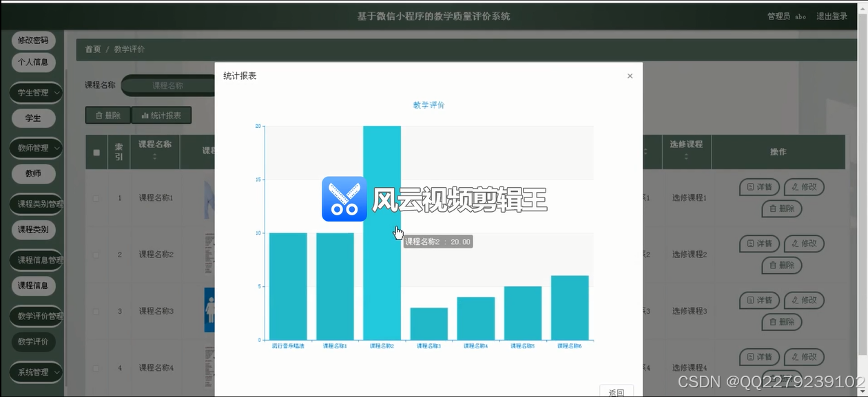Click the trash icon on 课程名称3's 删除 button
Viewport: 868px width, 397px height.
click(772, 321)
